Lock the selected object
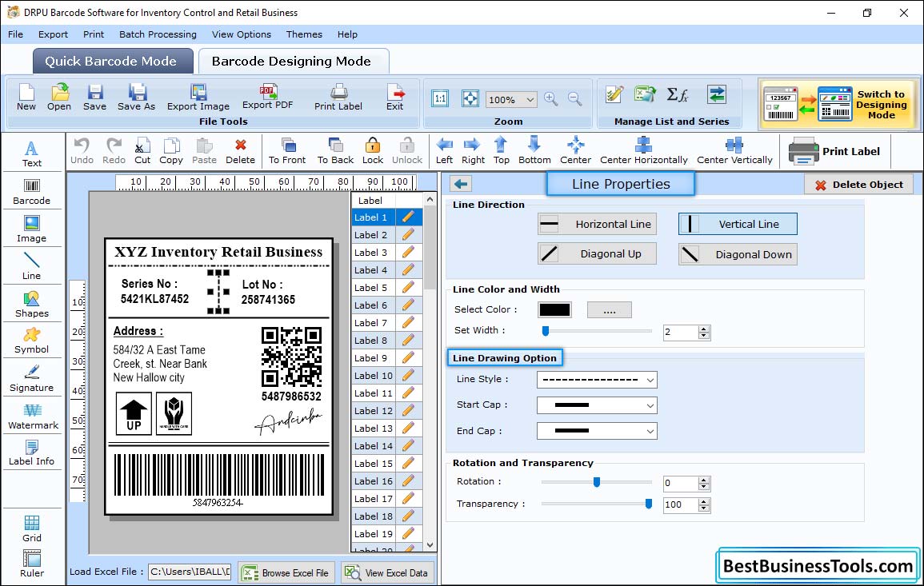Viewport: 924px width, 586px height. (373, 151)
